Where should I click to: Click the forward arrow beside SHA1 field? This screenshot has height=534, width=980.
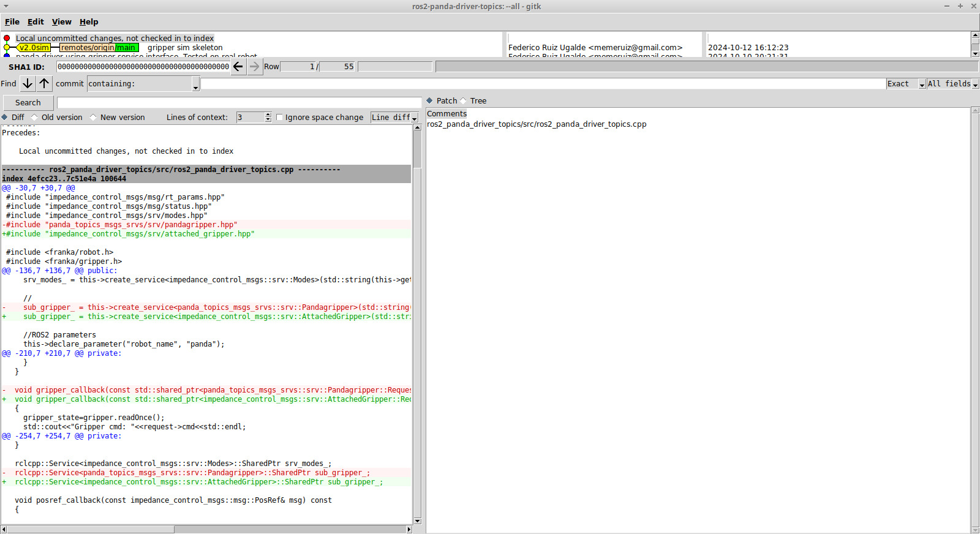click(255, 67)
